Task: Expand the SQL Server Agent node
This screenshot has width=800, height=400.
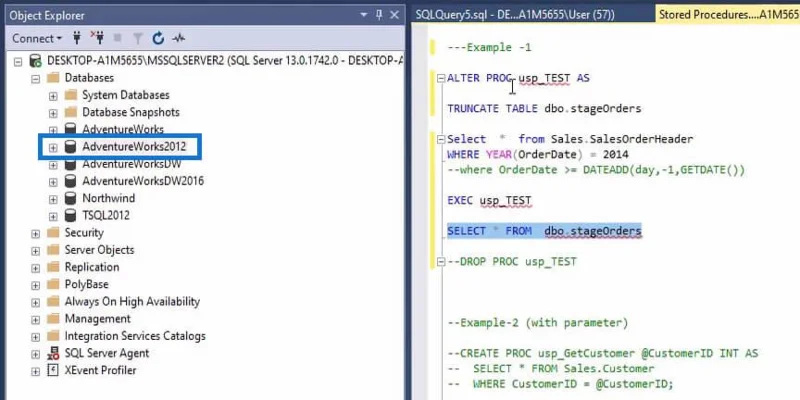Action: pyautogui.click(x=35, y=354)
